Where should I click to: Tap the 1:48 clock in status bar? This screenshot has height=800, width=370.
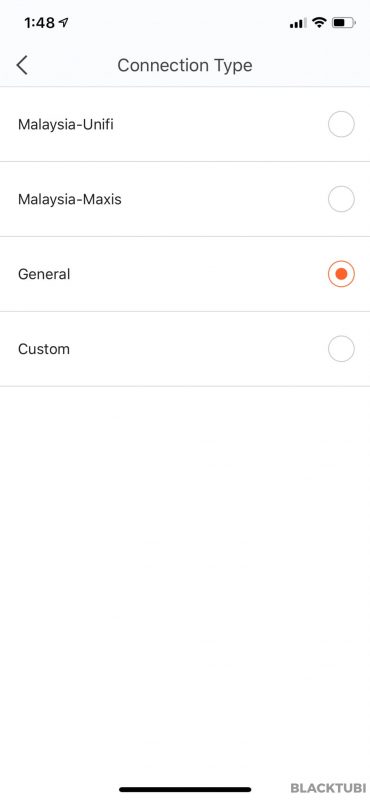point(39,23)
